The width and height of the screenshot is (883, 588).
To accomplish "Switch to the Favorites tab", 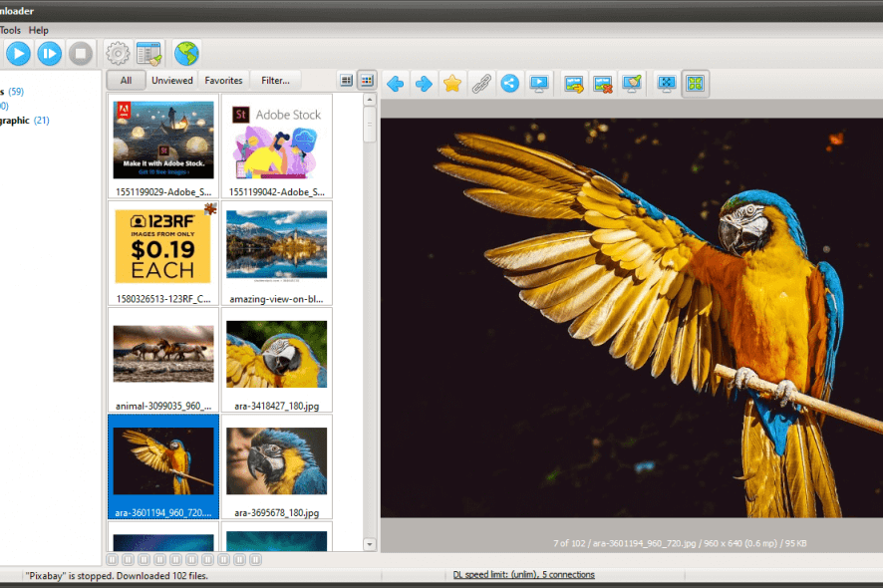I will (223, 81).
